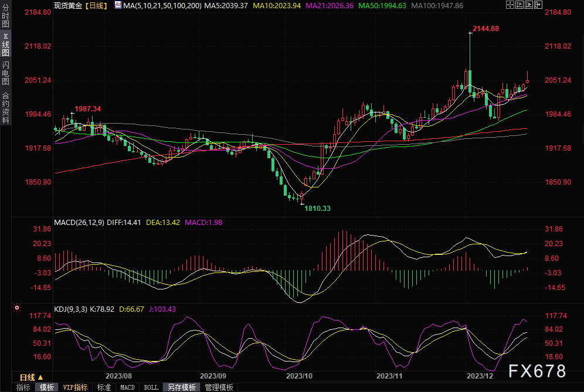Switch to the 分时图 side tab

(6, 15)
